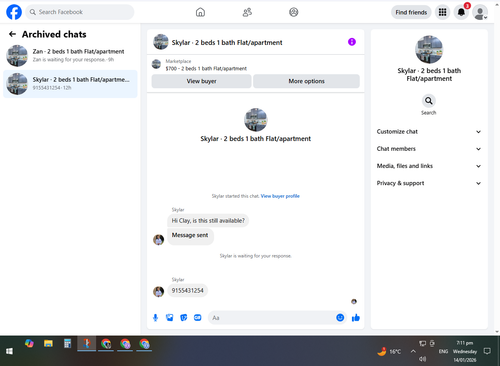
Task: Click Skylar's avatar beside phone number message
Action: click(158, 291)
